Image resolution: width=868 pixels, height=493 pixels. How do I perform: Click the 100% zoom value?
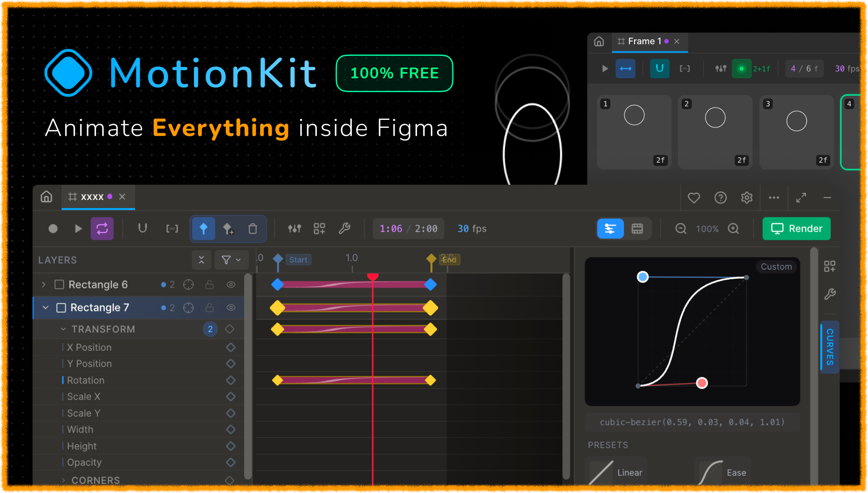pyautogui.click(x=707, y=229)
